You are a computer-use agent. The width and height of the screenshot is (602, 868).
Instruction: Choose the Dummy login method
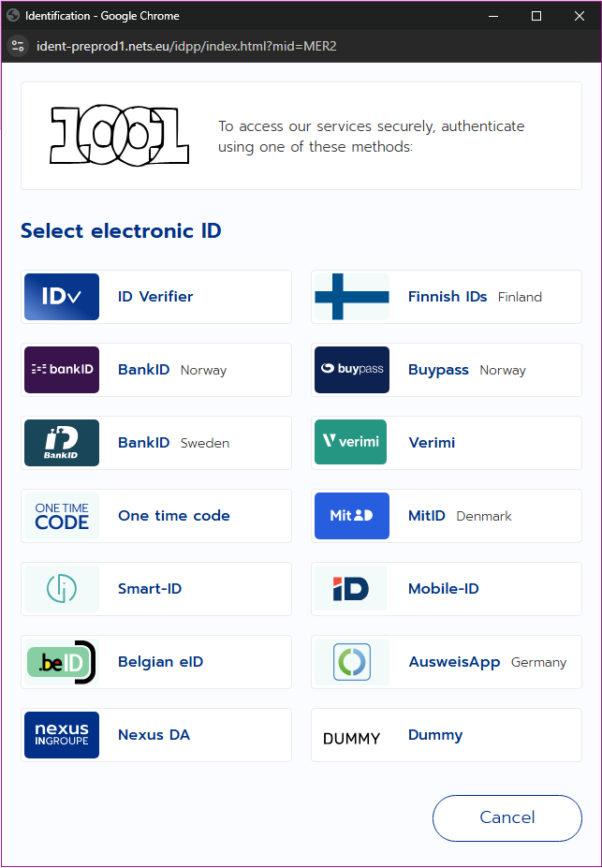point(435,735)
